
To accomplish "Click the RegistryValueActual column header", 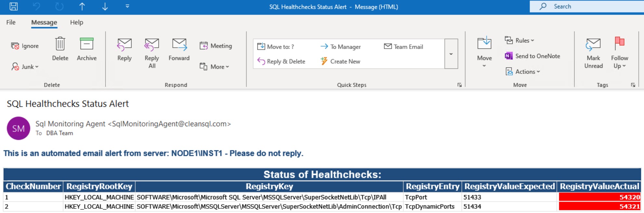I will point(599,186).
